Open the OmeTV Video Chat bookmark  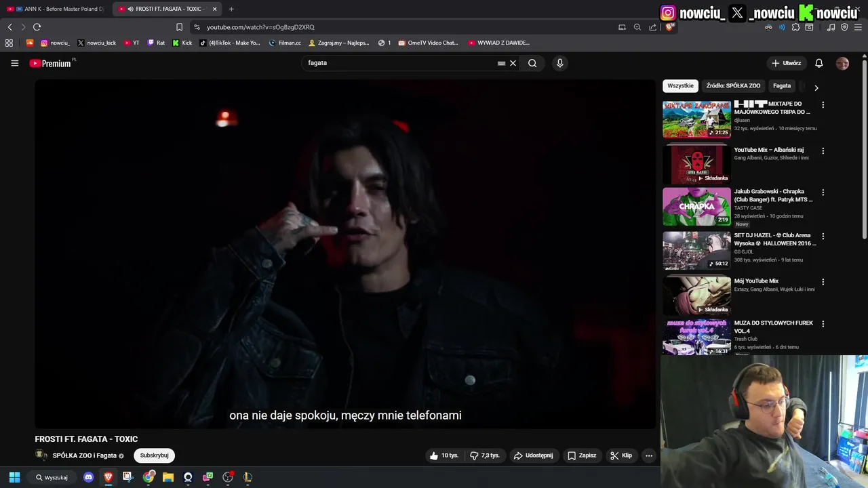click(x=429, y=43)
